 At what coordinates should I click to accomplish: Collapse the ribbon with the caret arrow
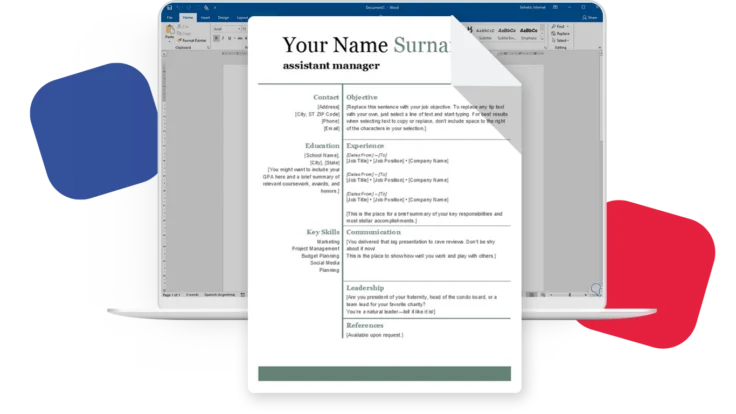(599, 47)
